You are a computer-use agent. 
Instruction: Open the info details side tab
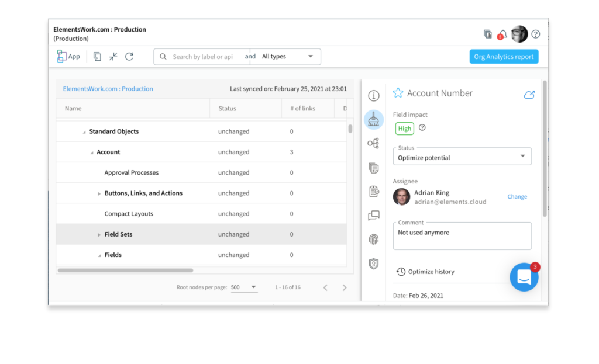[x=373, y=96]
